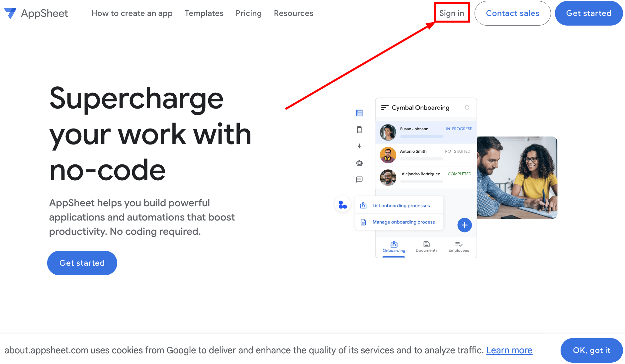Click the Contact sales button
Image resolution: width=625 pixels, height=364 pixels.
(x=512, y=13)
